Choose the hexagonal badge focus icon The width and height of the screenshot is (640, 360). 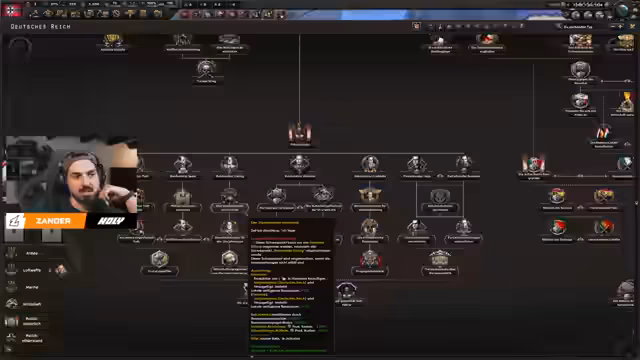click(x=159, y=259)
